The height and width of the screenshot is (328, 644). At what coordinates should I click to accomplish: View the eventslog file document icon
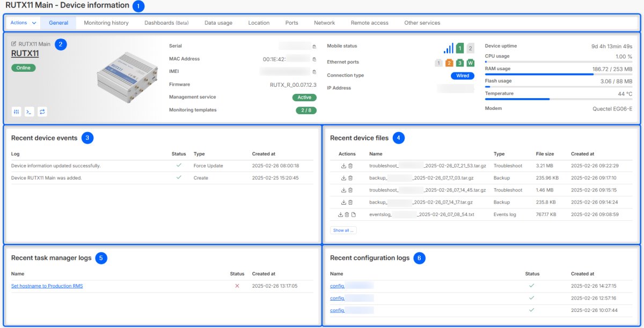(354, 214)
